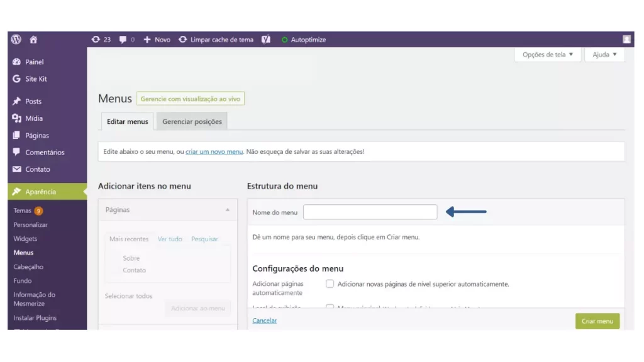This screenshot has width=644, height=362.
Task: Open the Ajuda dropdown
Action: click(x=604, y=54)
